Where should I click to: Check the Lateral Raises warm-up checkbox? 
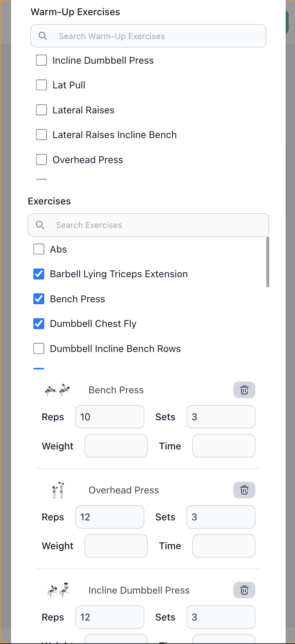coord(41,110)
